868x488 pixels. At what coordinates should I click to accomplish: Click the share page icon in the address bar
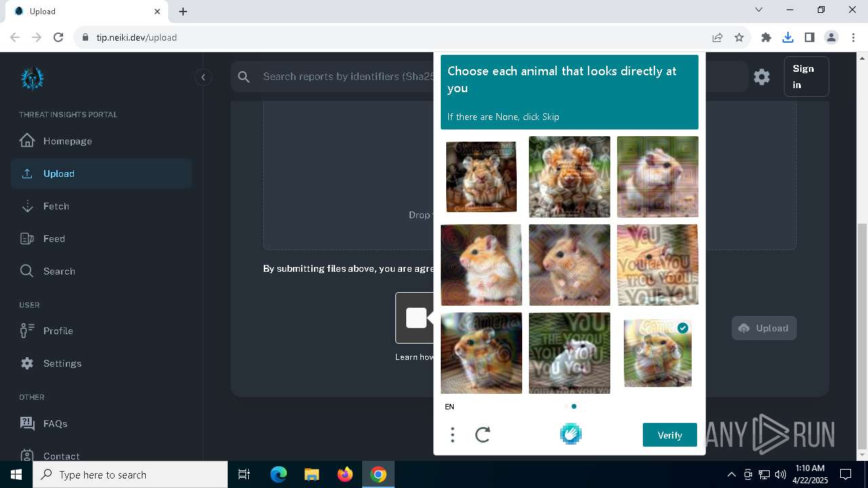tap(717, 37)
